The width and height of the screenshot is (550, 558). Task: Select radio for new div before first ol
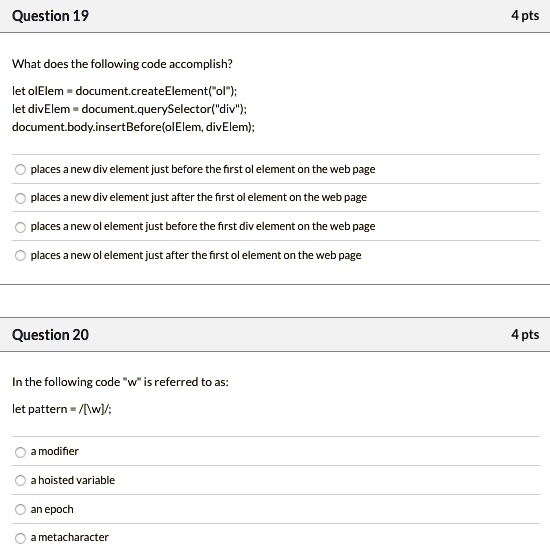pos(20,169)
